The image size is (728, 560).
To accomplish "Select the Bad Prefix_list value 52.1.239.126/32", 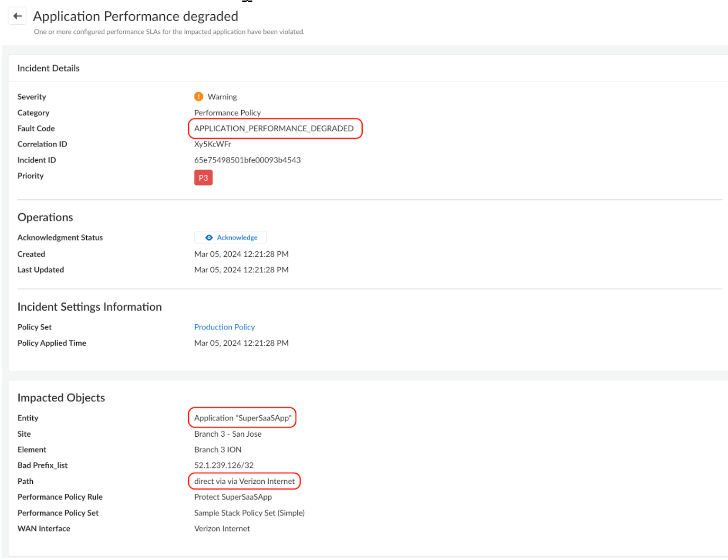I will tap(224, 465).
